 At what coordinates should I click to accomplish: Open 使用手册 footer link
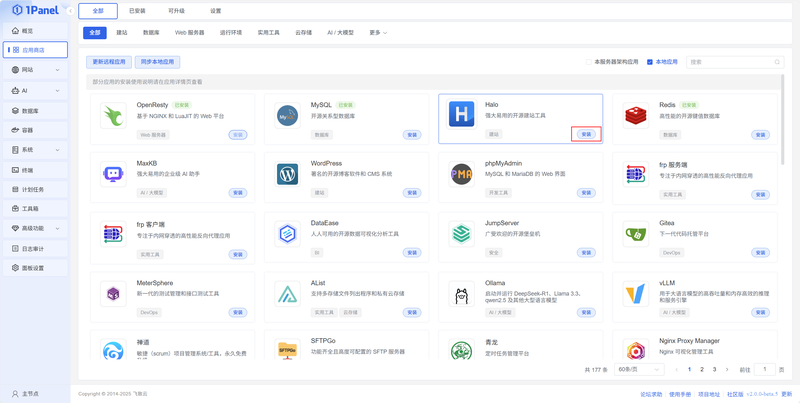(x=680, y=394)
